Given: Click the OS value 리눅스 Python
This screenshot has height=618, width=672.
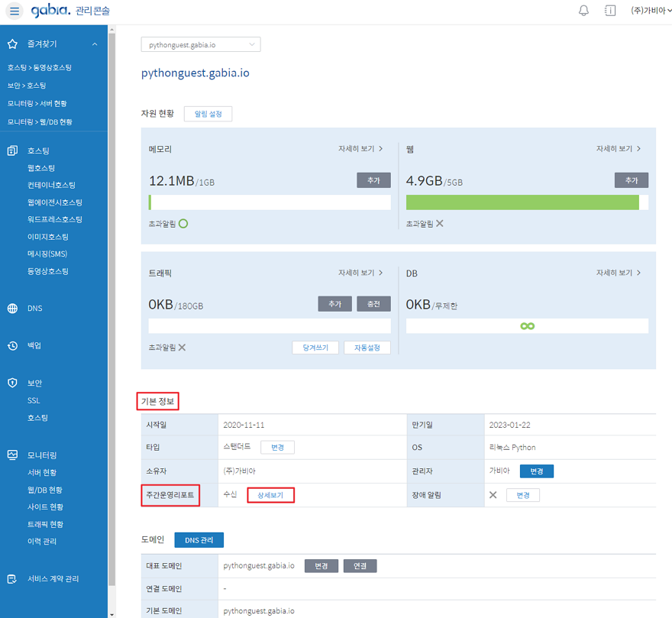Looking at the screenshot, I should [x=512, y=448].
